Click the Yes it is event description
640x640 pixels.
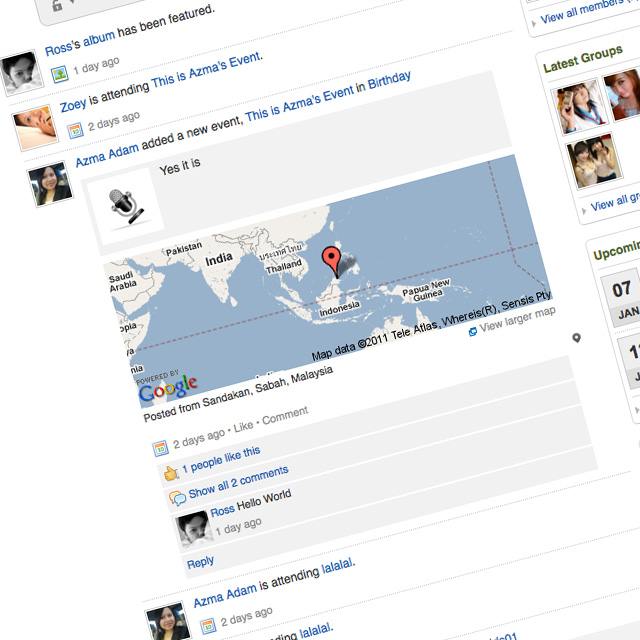(180, 166)
